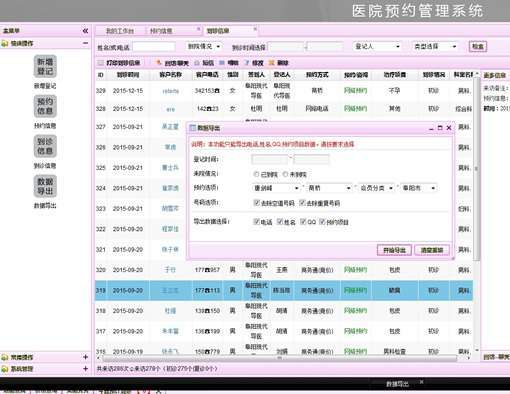Click the 检索 search button

pos(478,46)
